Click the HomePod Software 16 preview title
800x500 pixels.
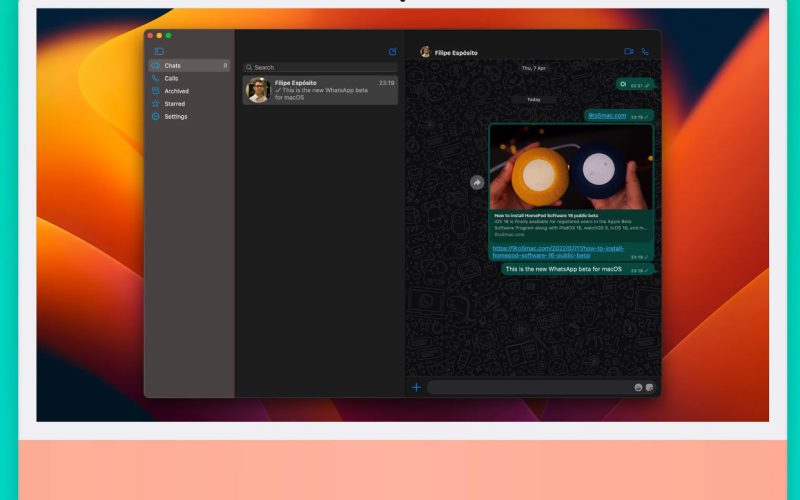click(x=546, y=215)
